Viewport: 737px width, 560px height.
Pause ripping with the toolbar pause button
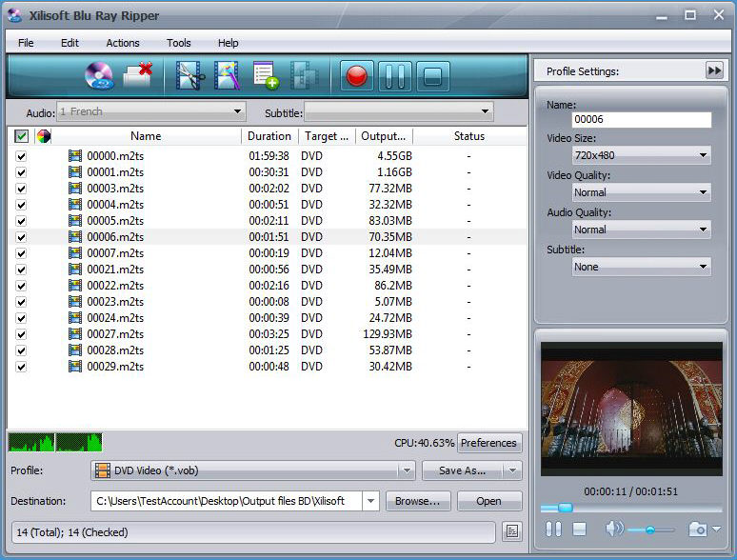coord(395,76)
